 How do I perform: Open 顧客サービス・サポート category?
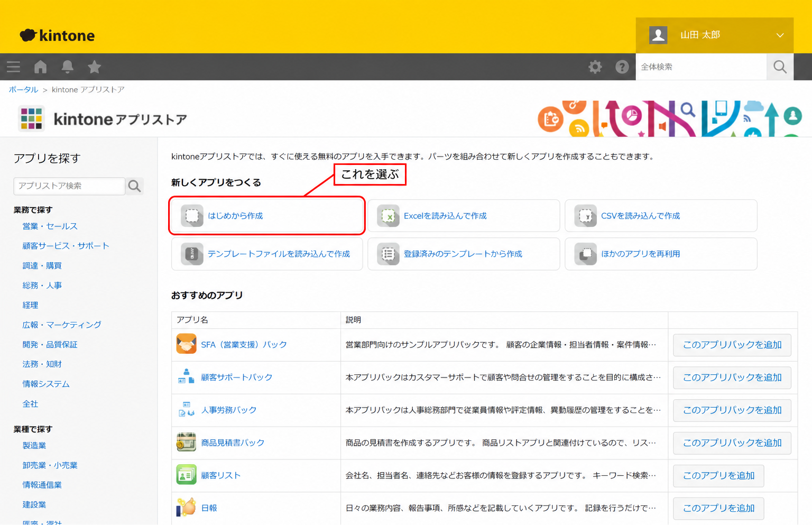(x=66, y=246)
